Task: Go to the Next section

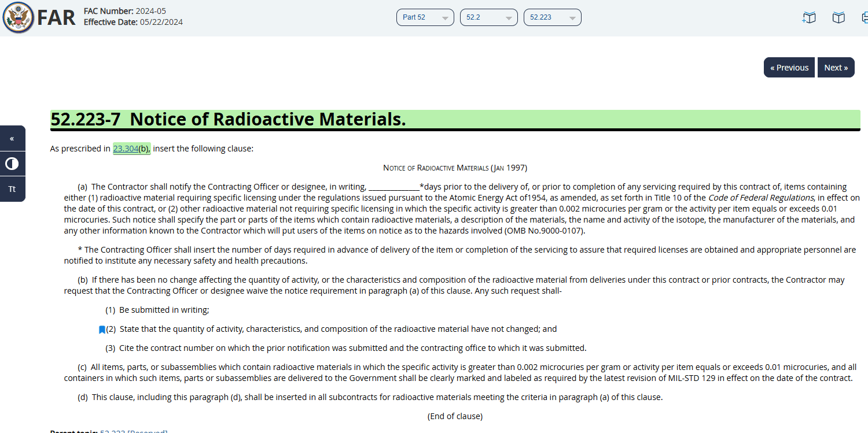Action: (x=836, y=68)
